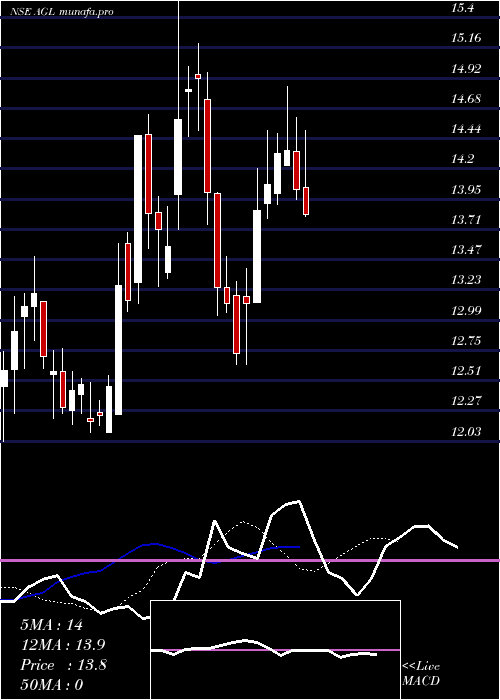The height and width of the screenshot is (700, 500).
Task: Open the Live MACD inset chart
Action: pos(275,650)
